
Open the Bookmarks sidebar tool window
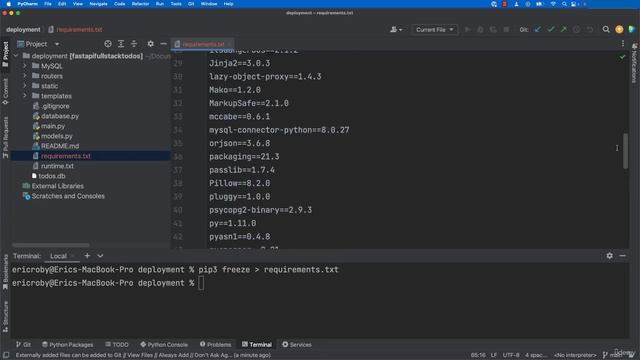click(5, 271)
